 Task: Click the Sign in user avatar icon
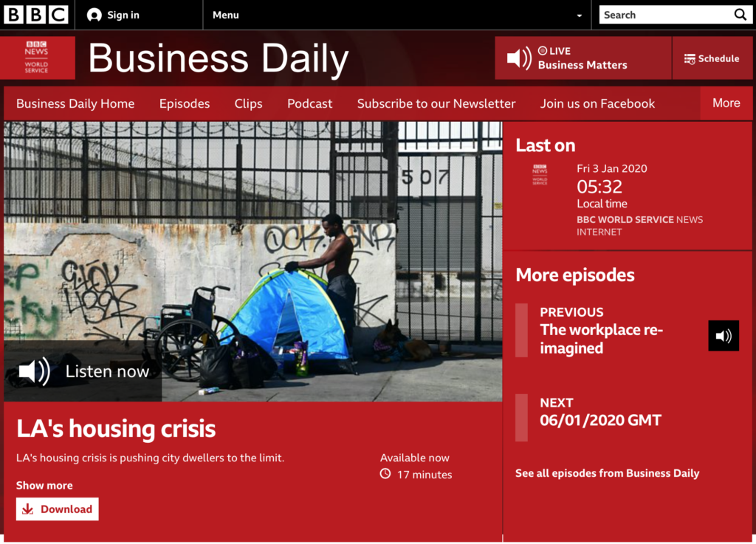pyautogui.click(x=94, y=16)
